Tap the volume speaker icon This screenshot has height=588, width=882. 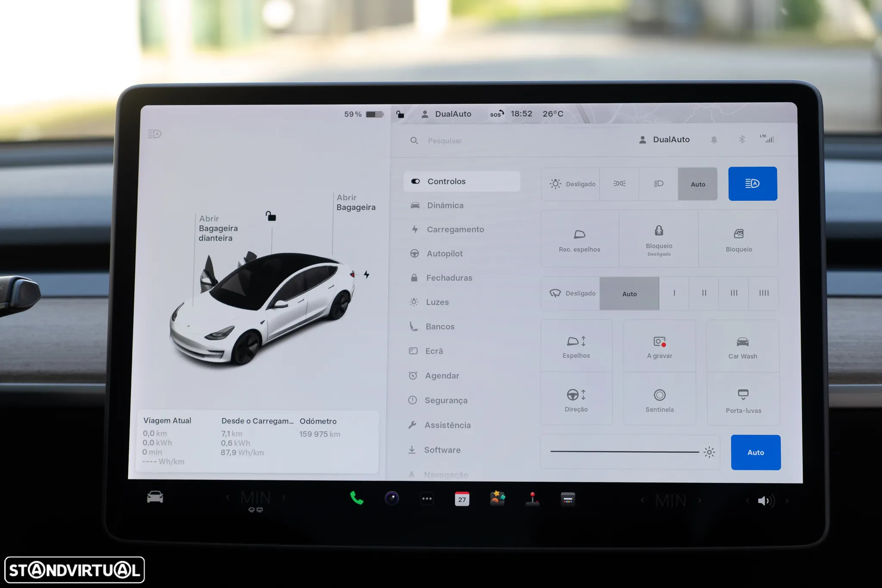[x=766, y=501]
